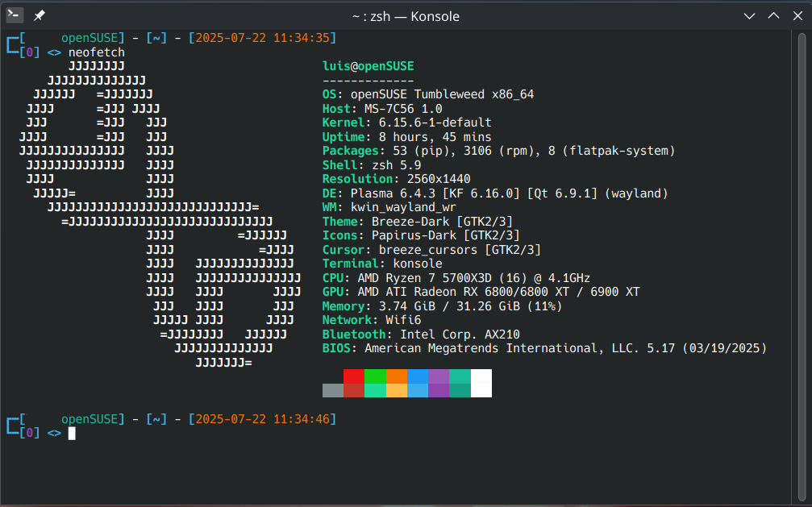Click theme 'Breeze-Dark [GTK2/3]'
Viewport: 812px width, 507px height.
(442, 222)
